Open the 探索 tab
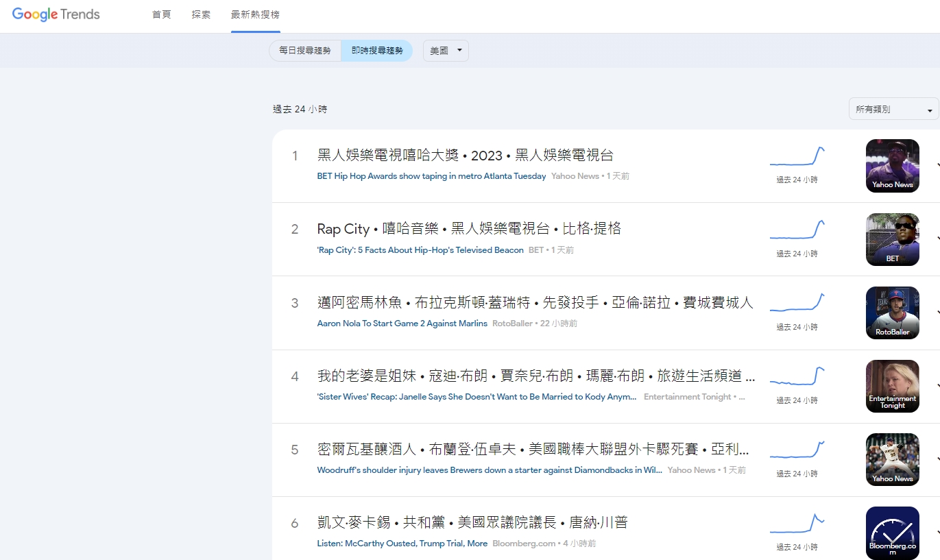The image size is (940, 560). [x=202, y=15]
